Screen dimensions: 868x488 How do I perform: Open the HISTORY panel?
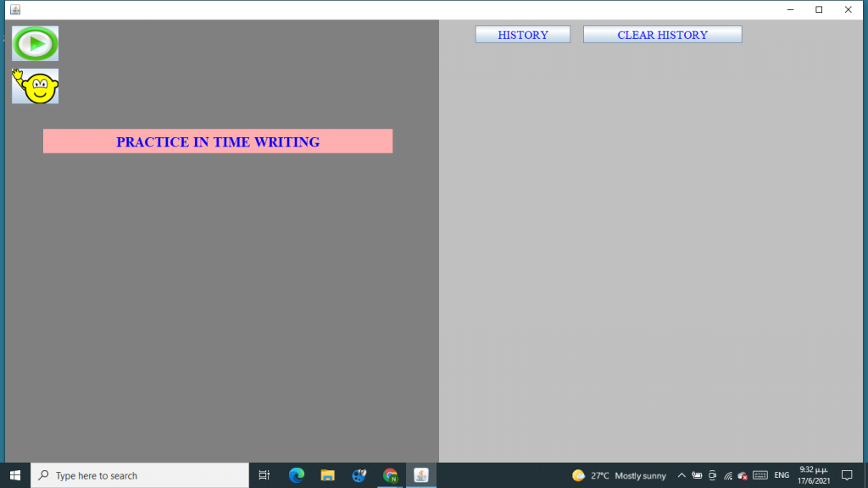click(522, 35)
